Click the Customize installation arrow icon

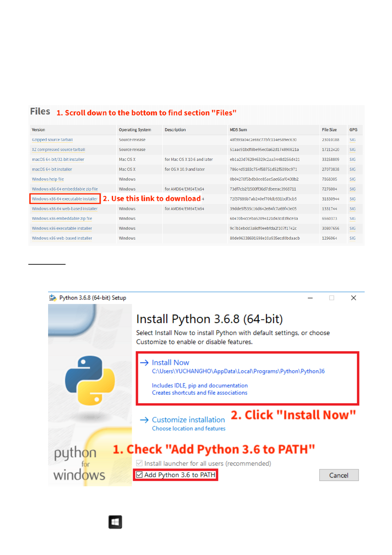click(x=144, y=420)
